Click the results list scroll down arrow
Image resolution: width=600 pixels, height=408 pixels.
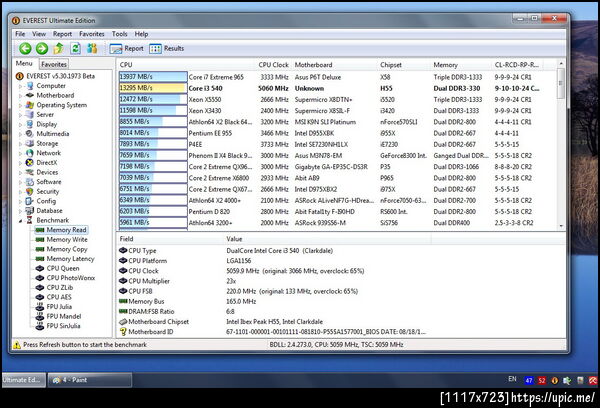(x=561, y=226)
